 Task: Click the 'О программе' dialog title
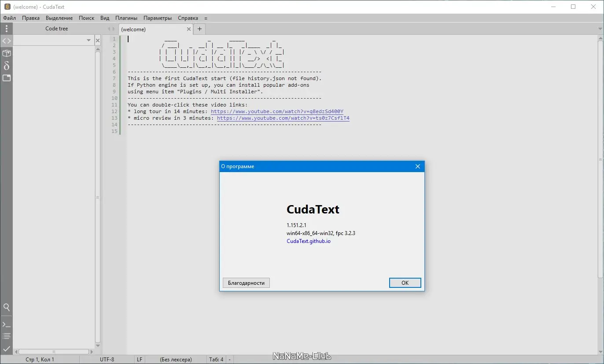[238, 166]
